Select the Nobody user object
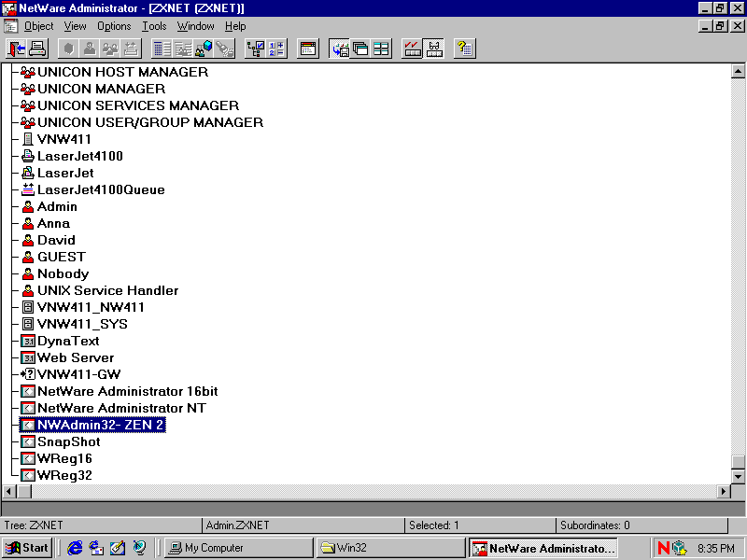This screenshot has width=747, height=560. 63,273
